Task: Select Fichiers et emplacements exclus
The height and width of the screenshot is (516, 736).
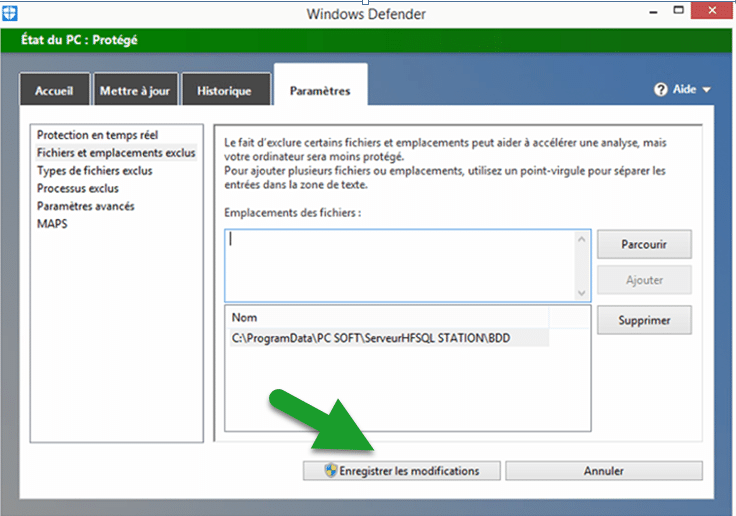Action: coord(116,153)
